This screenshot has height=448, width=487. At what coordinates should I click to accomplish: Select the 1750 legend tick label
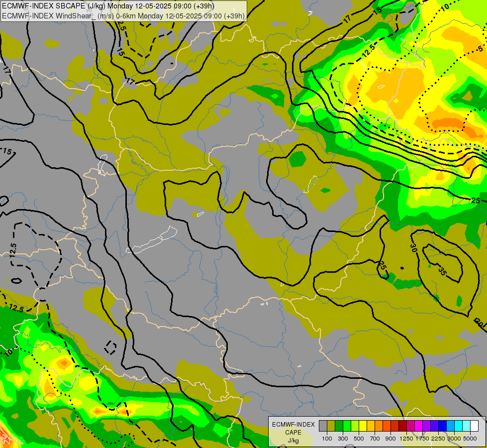click(422, 439)
